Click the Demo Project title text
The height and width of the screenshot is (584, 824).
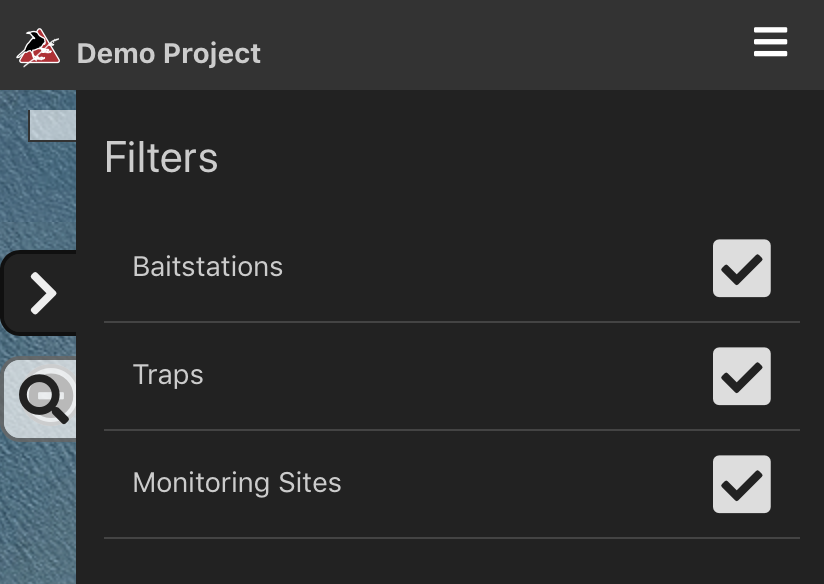(169, 54)
